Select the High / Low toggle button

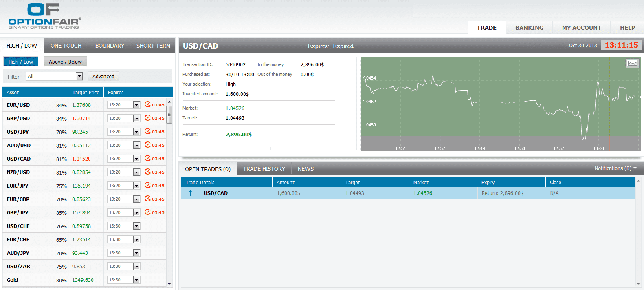coord(21,62)
